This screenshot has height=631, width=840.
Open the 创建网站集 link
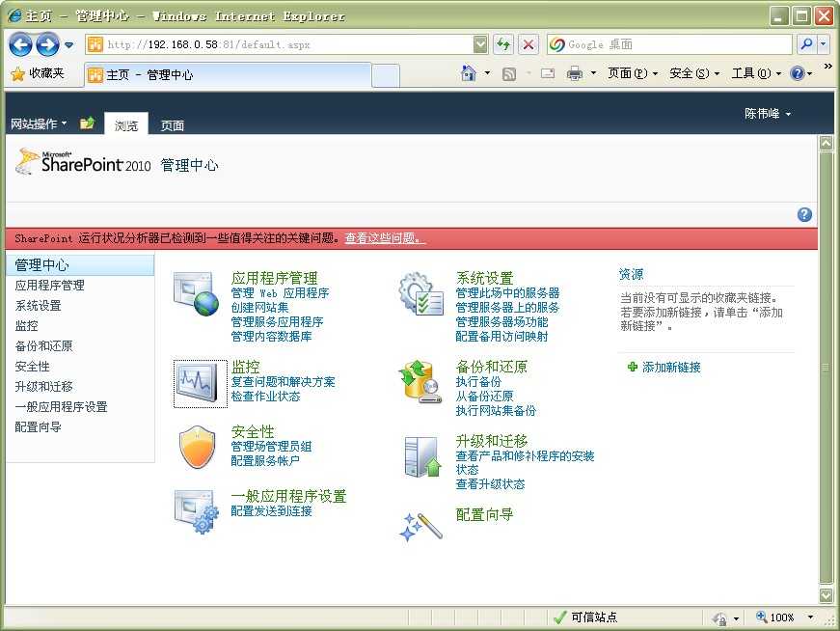tap(259, 308)
